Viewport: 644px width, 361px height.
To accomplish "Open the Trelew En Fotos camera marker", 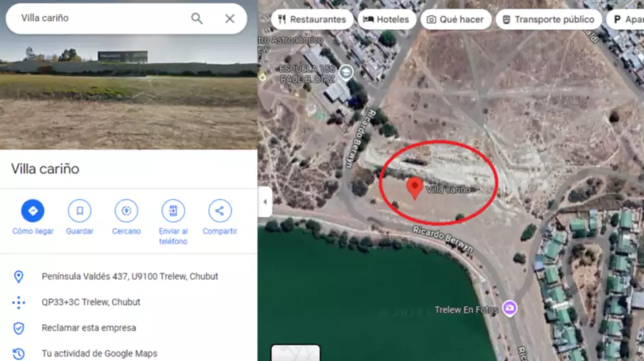I will pyautogui.click(x=510, y=308).
